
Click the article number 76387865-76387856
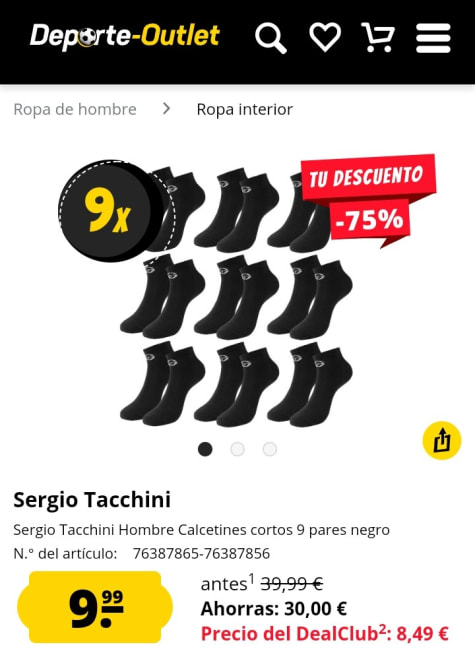[201, 553]
